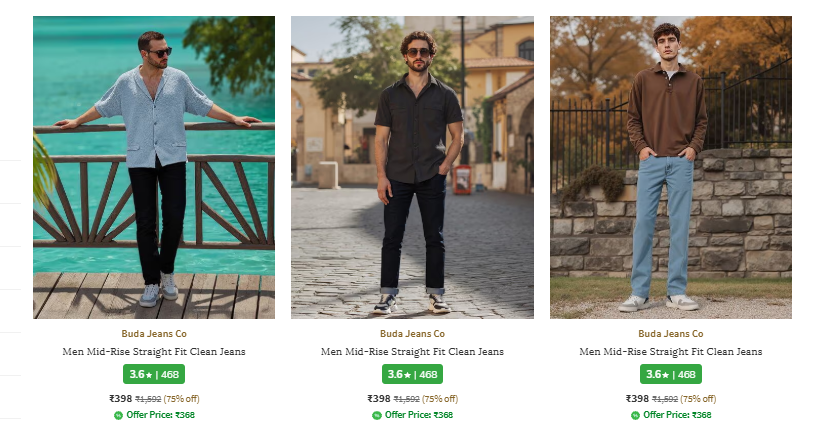Image resolution: width=815 pixels, height=435 pixels.
Task: Click the 3.6 star rating badge under the black shirt photo
Action: coord(412,374)
